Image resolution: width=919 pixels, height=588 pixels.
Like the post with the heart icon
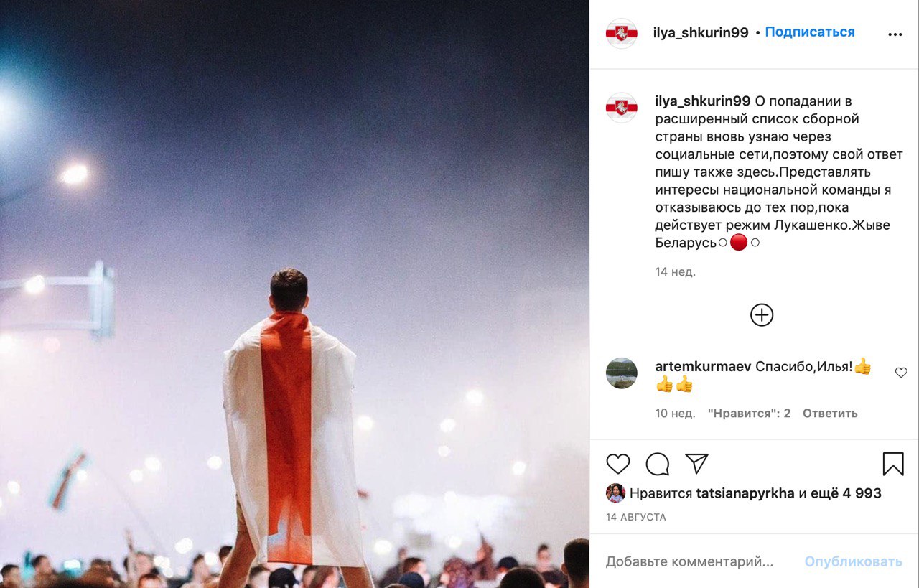(618, 464)
